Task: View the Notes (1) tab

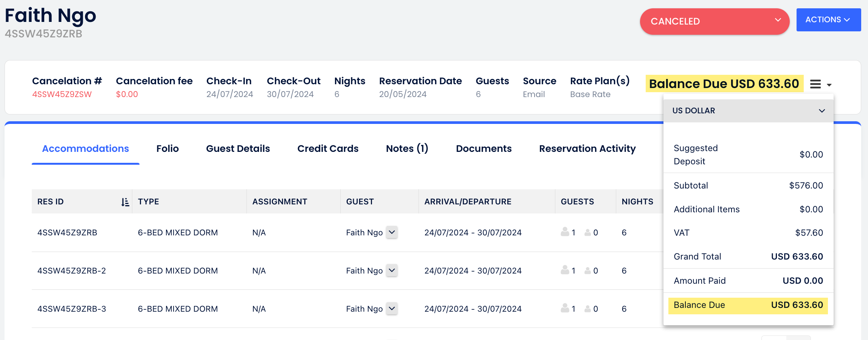Action: click(x=407, y=148)
